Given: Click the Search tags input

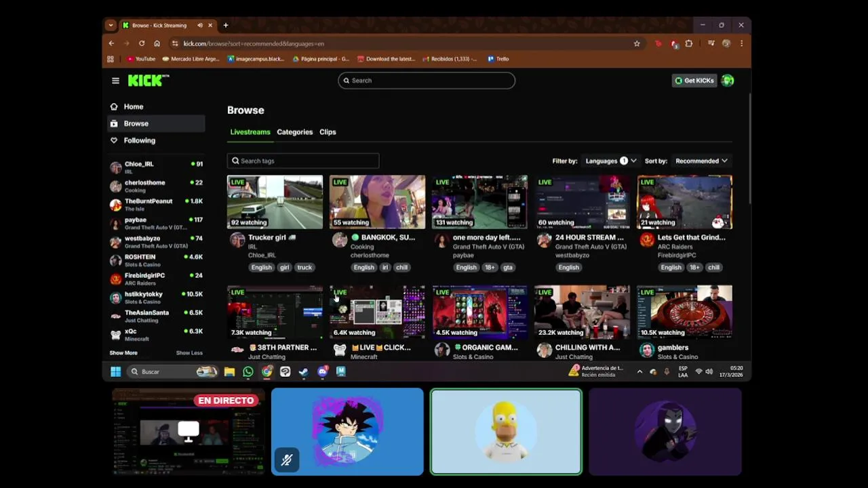Looking at the screenshot, I should [x=303, y=161].
